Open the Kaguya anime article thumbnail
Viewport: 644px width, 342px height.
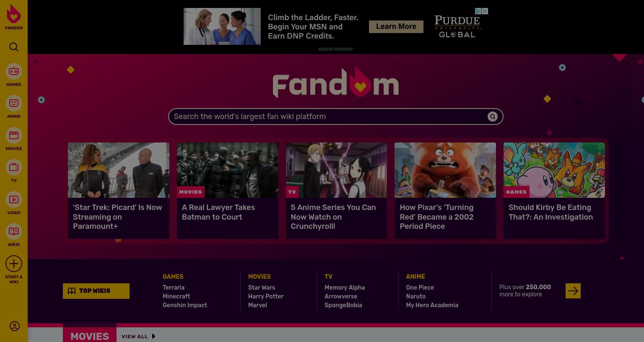(336, 170)
